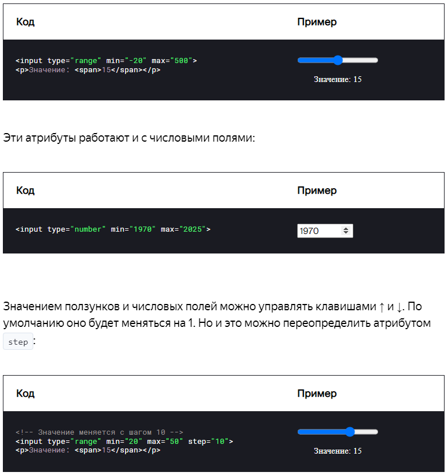
Task: Click the code line with min="-20" max="500"
Action: 106,61
